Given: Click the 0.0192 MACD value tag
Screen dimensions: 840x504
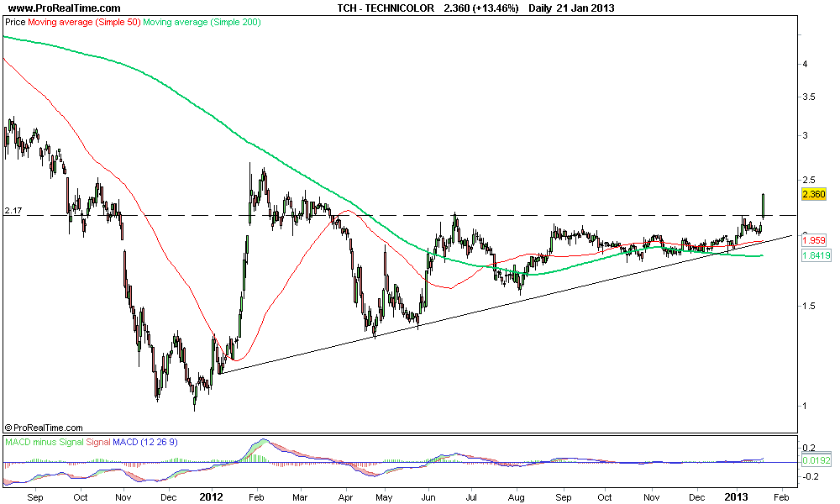Looking at the screenshot, I should pos(816,460).
